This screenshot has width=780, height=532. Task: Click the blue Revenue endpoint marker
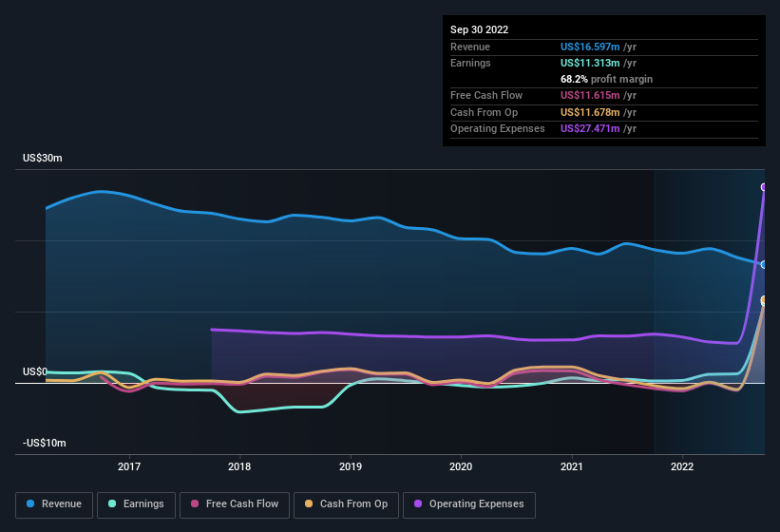pyautogui.click(x=764, y=264)
